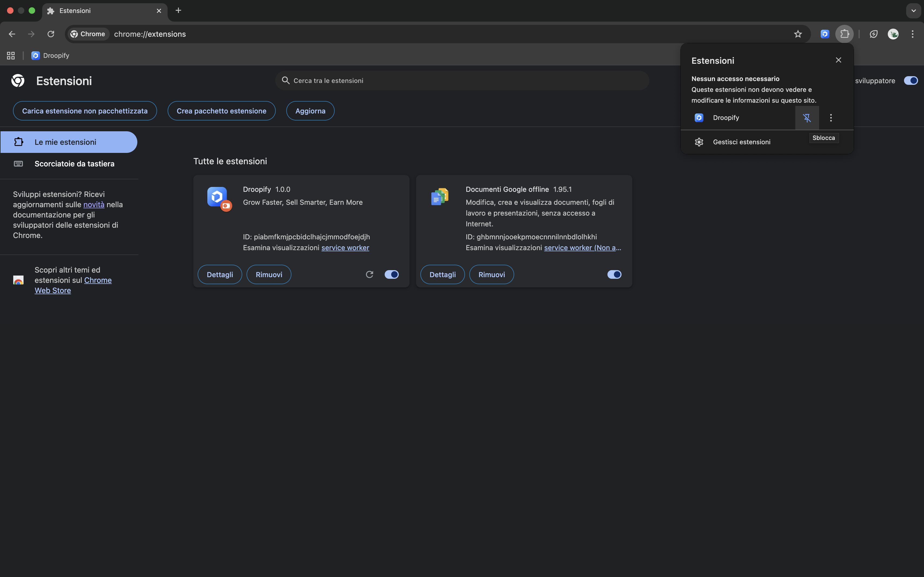The image size is (924, 577).
Task: Open the Droopify bookmark
Action: pyautogui.click(x=50, y=56)
